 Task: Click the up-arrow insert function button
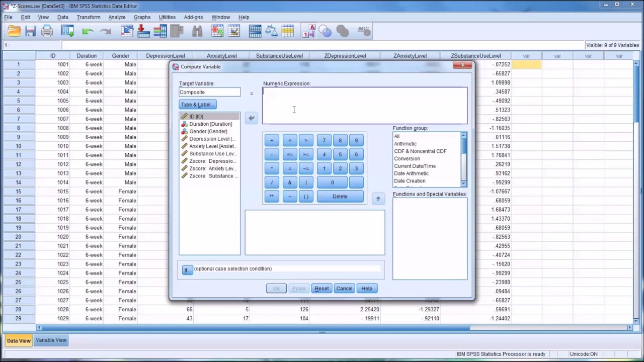(x=378, y=199)
